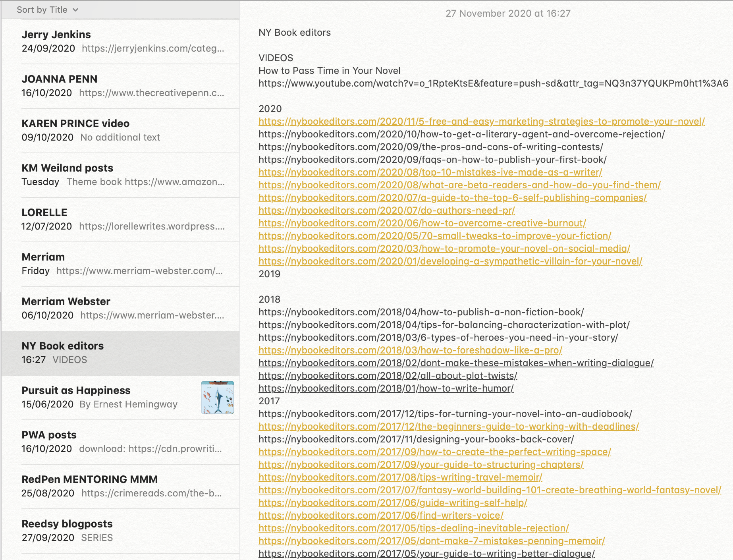
Task: Open the JOANNA PENN note
Action: point(121,86)
